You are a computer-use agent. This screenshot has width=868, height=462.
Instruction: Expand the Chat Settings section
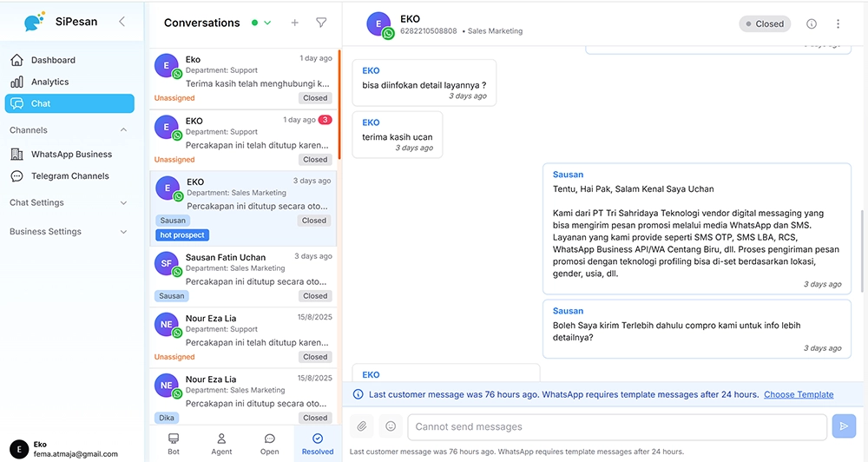click(123, 203)
